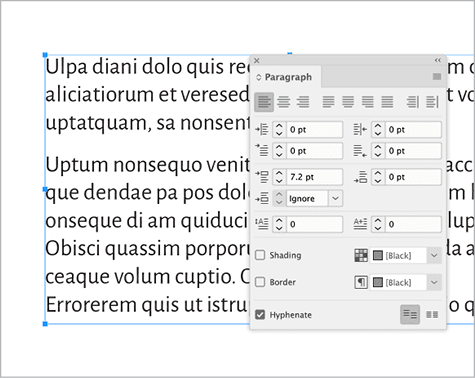Click the Drop Cap Lines field
Viewport: 475px width, 378px height.
[314, 224]
